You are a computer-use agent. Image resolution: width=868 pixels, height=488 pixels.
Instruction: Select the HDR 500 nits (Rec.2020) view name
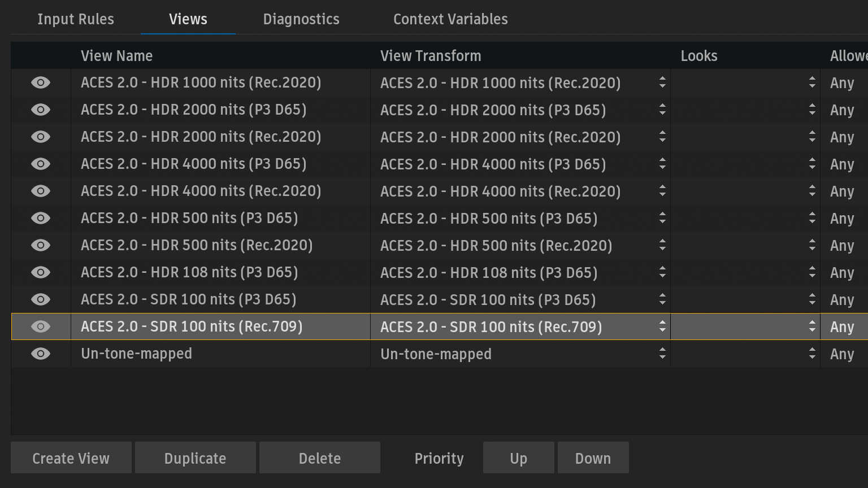[x=197, y=246]
